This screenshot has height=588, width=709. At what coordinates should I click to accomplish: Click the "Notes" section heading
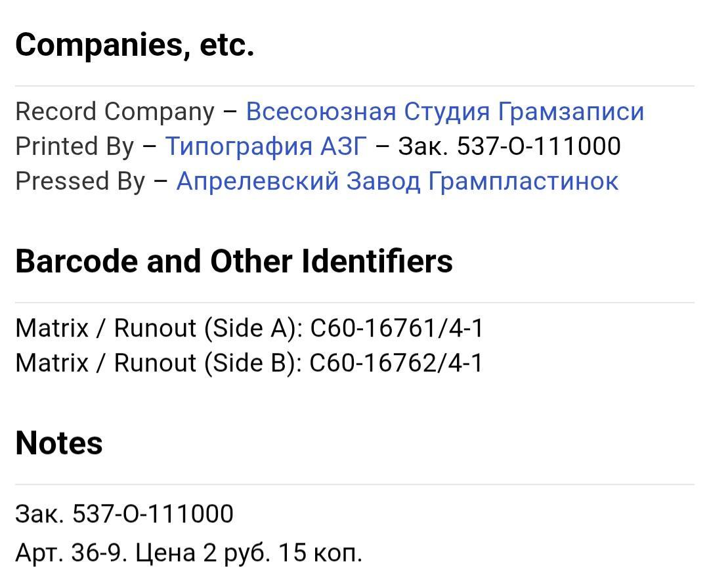59,443
